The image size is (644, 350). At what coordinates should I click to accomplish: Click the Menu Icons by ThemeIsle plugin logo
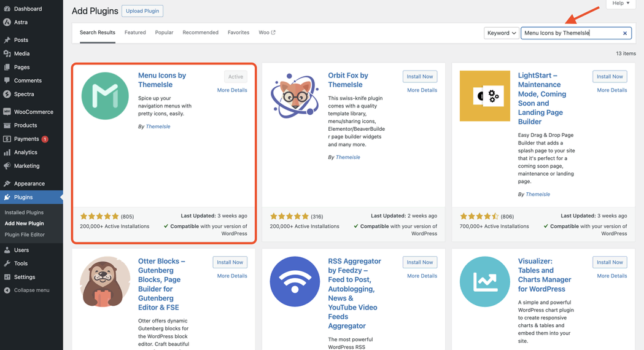pos(105,96)
